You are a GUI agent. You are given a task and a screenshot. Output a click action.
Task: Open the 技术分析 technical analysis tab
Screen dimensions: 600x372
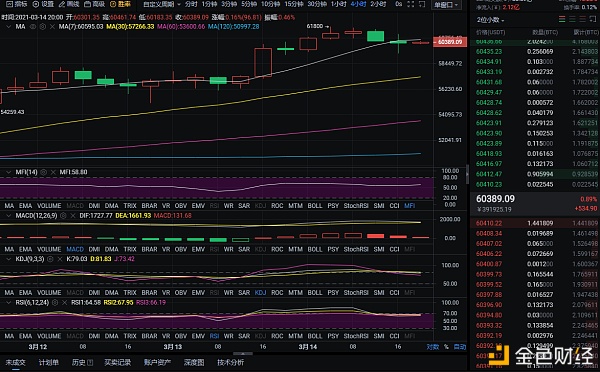tap(230, 362)
